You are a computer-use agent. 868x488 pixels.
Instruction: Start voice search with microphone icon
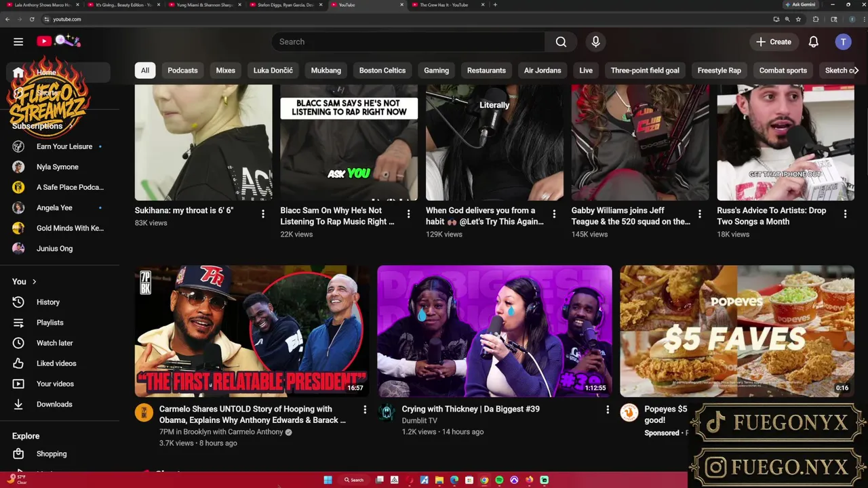click(595, 42)
